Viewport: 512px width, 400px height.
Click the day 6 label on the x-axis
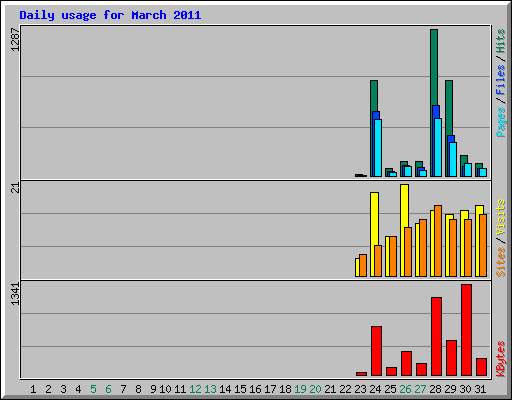pos(108,389)
